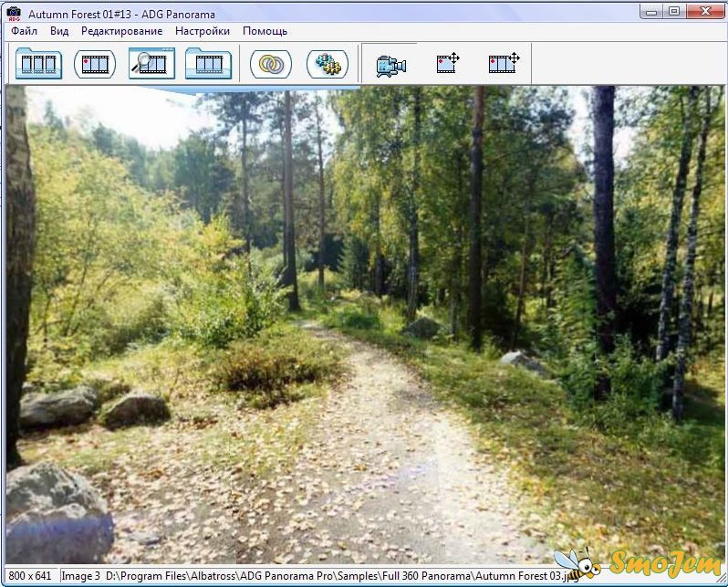Viewport: 728px width, 587px height.
Task: Click the video camera toolbar icon
Action: (x=390, y=65)
